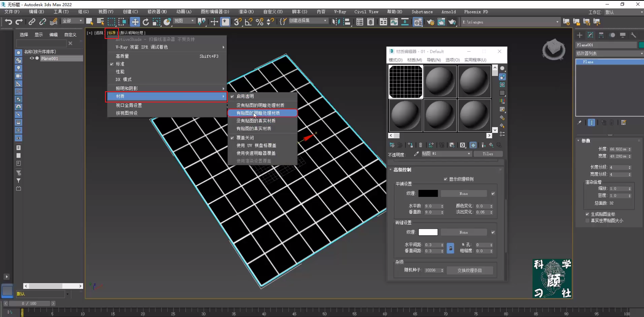The image size is (644, 317).
Task: Open the Hierarchy command panel tab
Action: [601, 35]
